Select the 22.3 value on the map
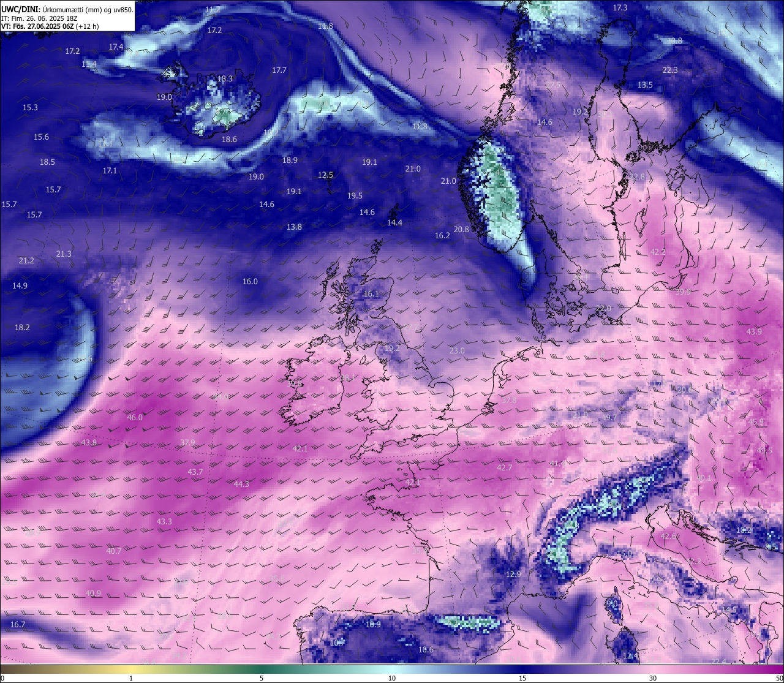784x683 pixels. click(x=670, y=70)
